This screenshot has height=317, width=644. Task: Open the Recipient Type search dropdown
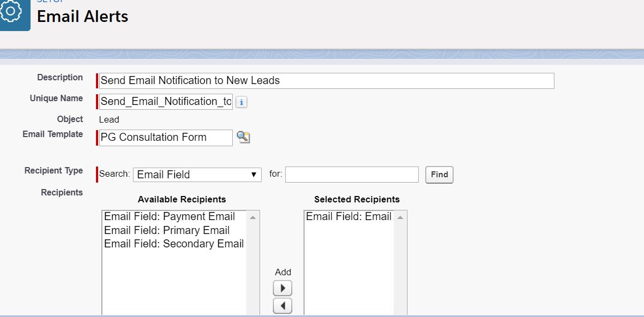pyautogui.click(x=197, y=175)
